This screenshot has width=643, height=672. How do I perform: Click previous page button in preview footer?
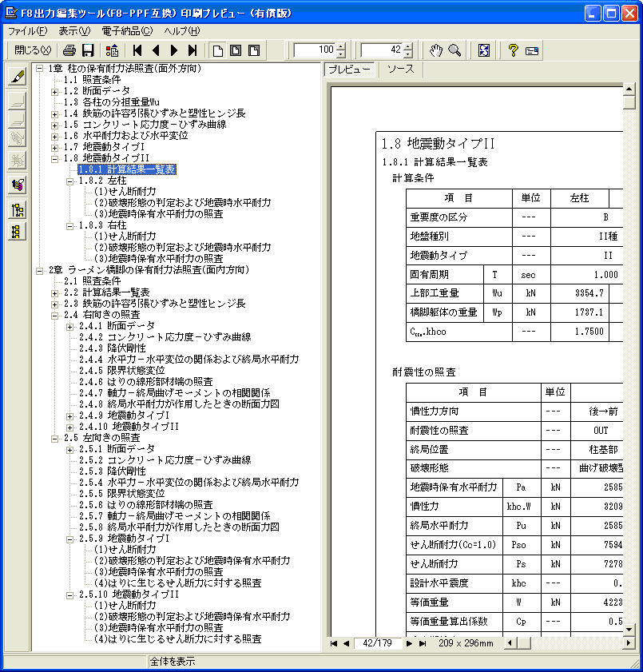(346, 643)
